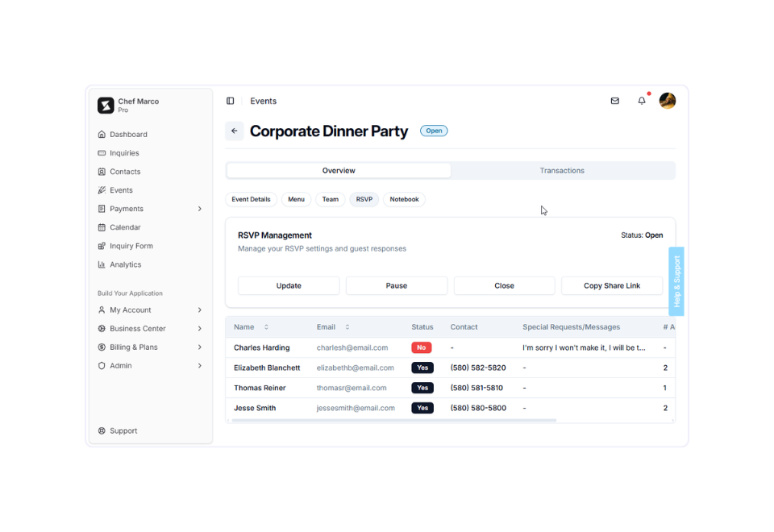
Task: Click charlesh@email.com email cell
Action: tap(352, 348)
